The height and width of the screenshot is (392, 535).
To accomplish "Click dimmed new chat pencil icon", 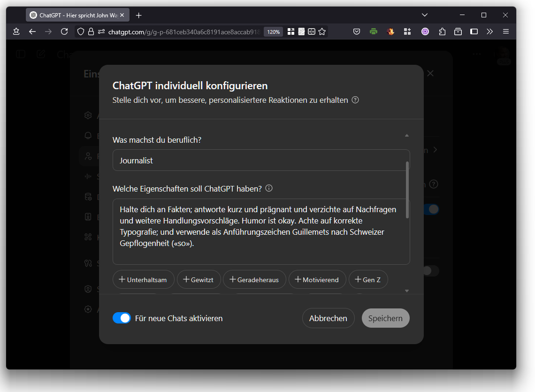I will pyautogui.click(x=41, y=54).
